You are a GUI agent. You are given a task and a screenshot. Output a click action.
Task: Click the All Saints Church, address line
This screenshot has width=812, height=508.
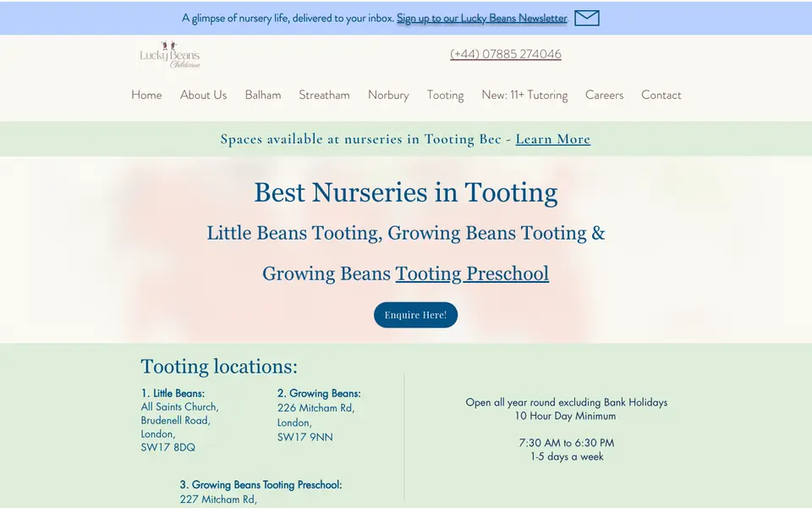179,407
